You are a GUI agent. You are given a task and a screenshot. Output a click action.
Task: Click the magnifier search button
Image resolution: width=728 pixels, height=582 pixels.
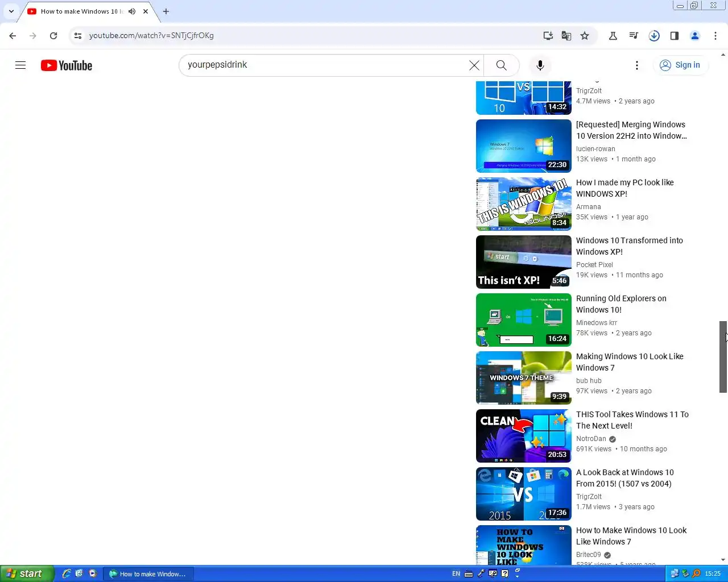pyautogui.click(x=501, y=65)
